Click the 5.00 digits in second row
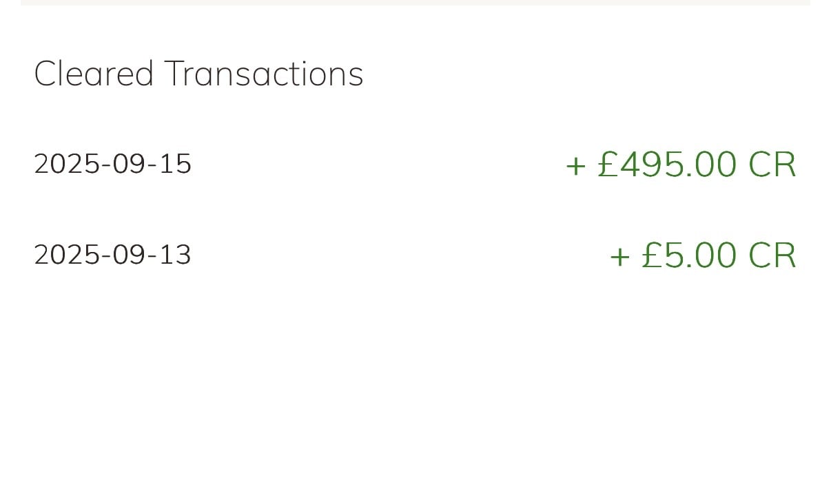Image resolution: width=831 pixels, height=504 pixels. [701, 256]
